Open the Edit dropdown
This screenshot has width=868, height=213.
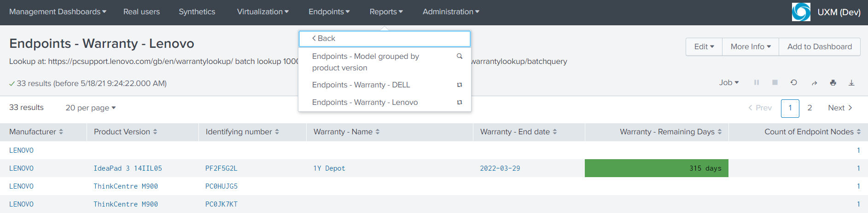pyautogui.click(x=704, y=46)
